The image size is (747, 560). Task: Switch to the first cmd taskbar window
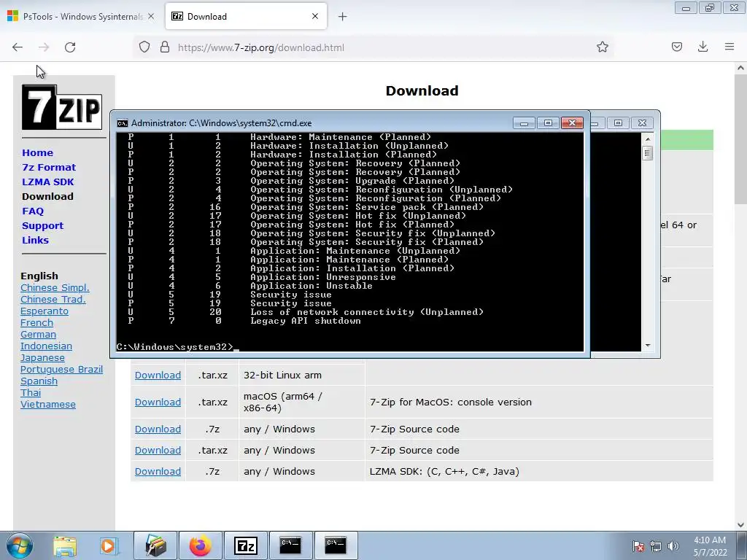click(290, 545)
